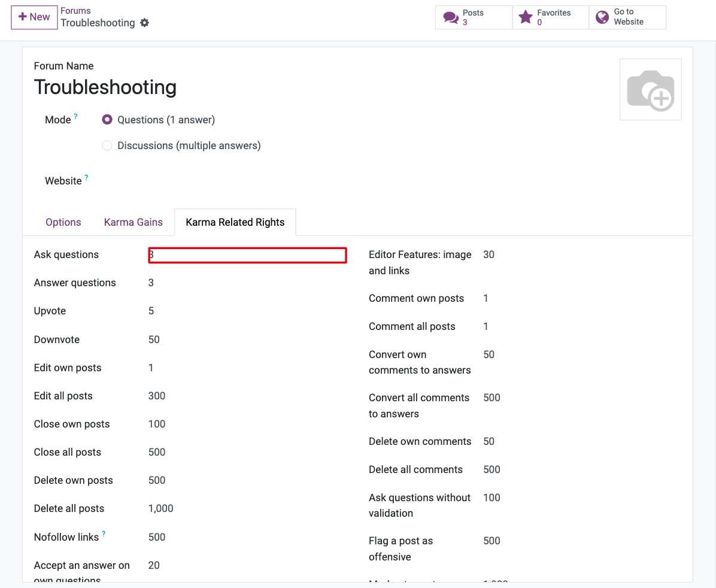
Task: Switch to the Options tab
Action: pyautogui.click(x=63, y=223)
